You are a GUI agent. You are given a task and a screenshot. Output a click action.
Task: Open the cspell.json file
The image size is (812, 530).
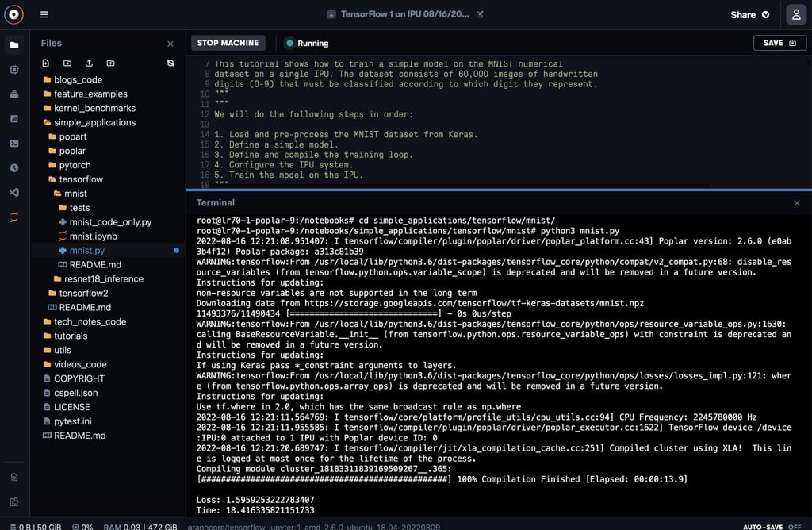(71, 394)
